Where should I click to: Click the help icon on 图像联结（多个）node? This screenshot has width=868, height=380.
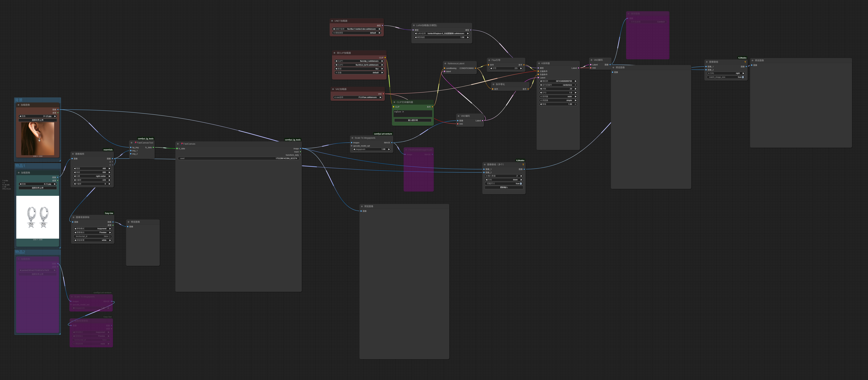523,164
